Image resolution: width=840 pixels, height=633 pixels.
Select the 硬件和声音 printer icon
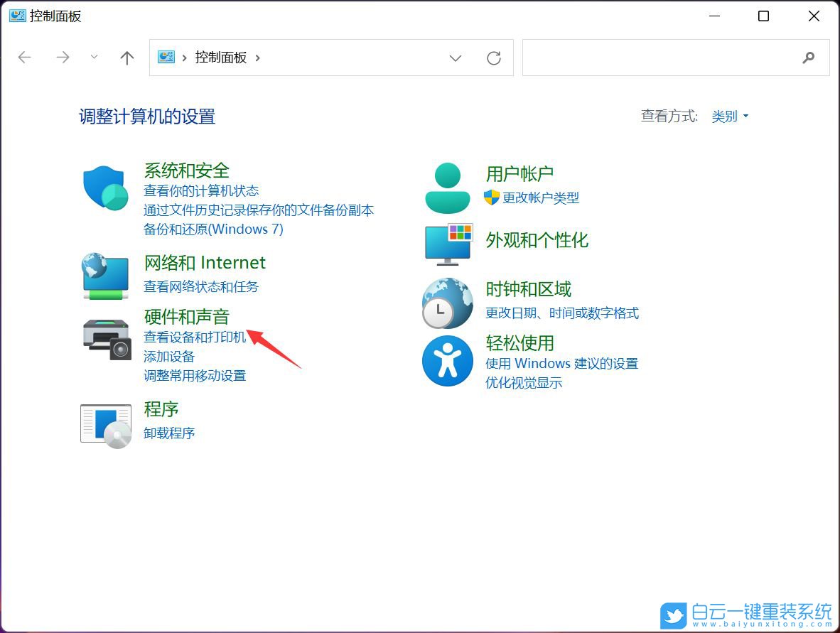click(105, 339)
